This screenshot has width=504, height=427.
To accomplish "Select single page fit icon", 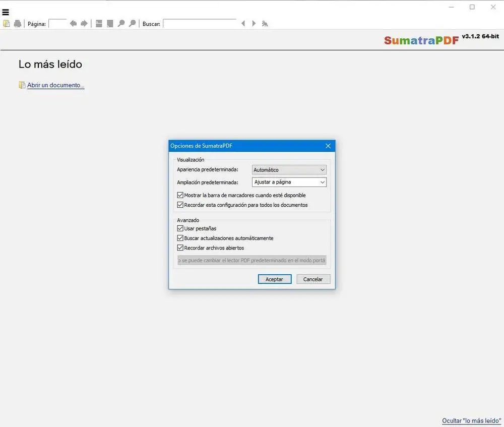I will pyautogui.click(x=110, y=24).
